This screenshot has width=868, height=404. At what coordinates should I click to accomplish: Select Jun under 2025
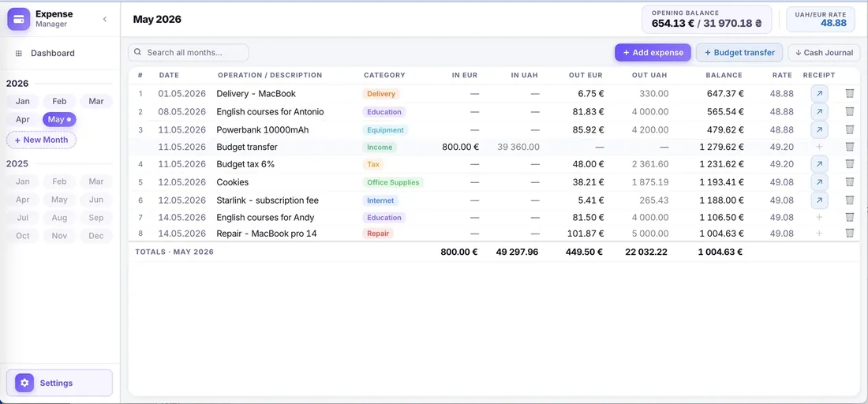[96, 200]
